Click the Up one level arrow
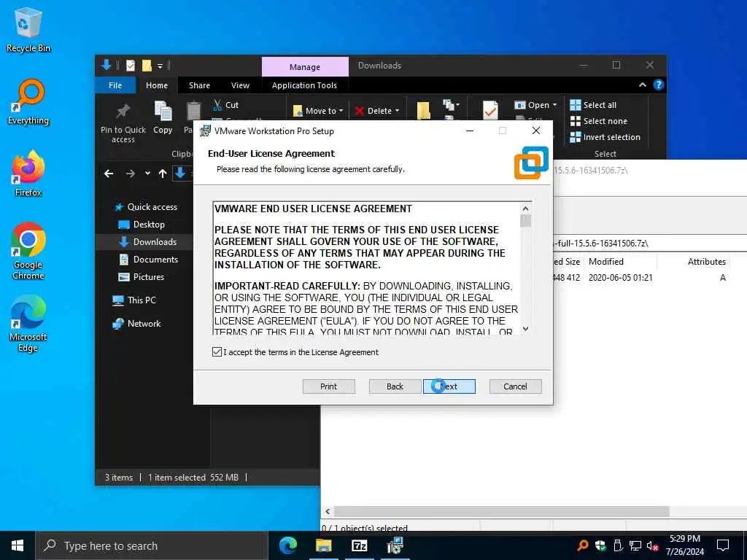Screen dimensions: 747x560 pos(163,174)
